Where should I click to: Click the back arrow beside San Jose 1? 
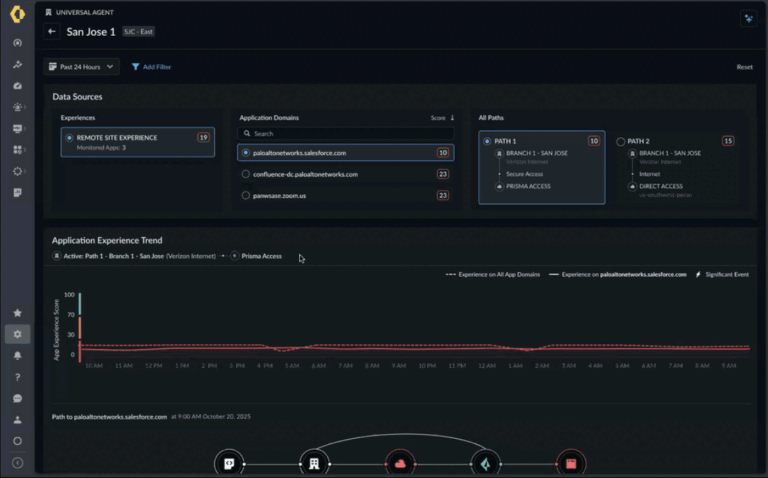(51, 32)
